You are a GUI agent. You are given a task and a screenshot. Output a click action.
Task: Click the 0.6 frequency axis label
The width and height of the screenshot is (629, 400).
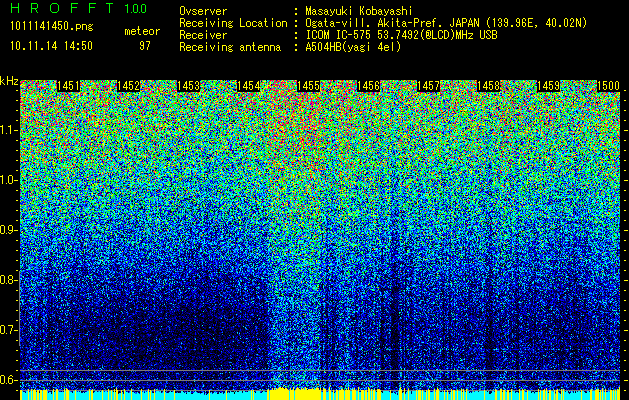pos(8,380)
